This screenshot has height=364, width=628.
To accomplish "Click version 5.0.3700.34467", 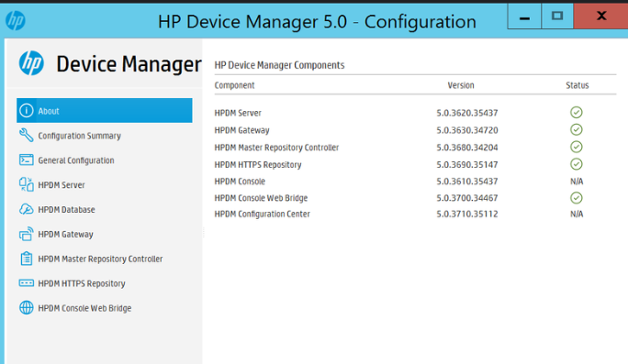I will (x=467, y=198).
